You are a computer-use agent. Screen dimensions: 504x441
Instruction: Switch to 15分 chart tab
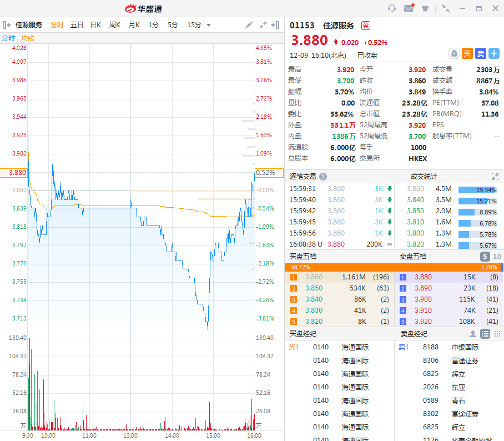[x=194, y=25]
